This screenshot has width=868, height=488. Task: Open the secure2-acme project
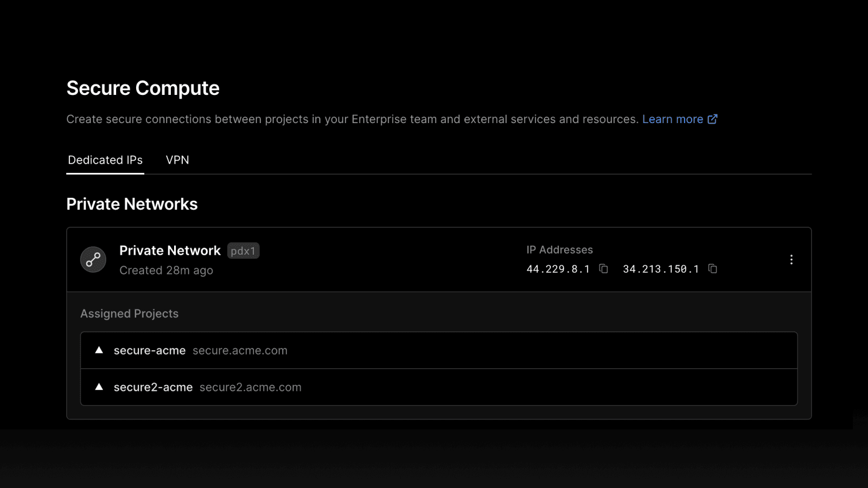(153, 388)
